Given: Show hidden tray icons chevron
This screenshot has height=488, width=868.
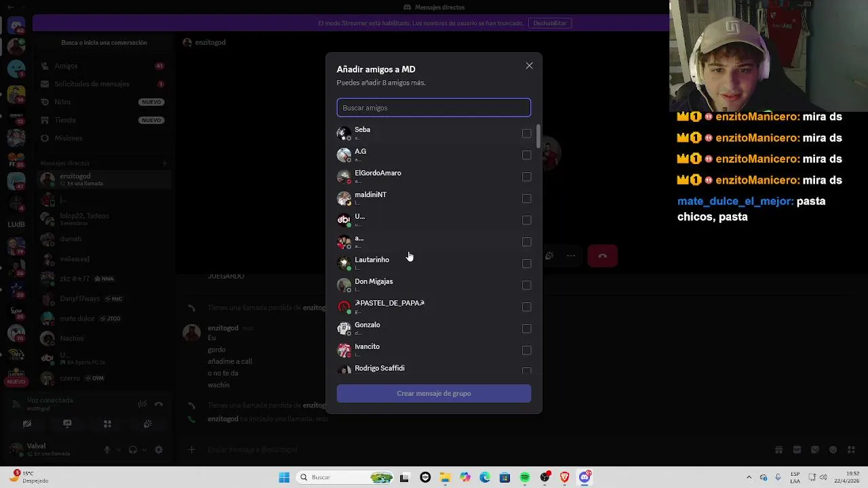Looking at the screenshot, I should [x=749, y=477].
